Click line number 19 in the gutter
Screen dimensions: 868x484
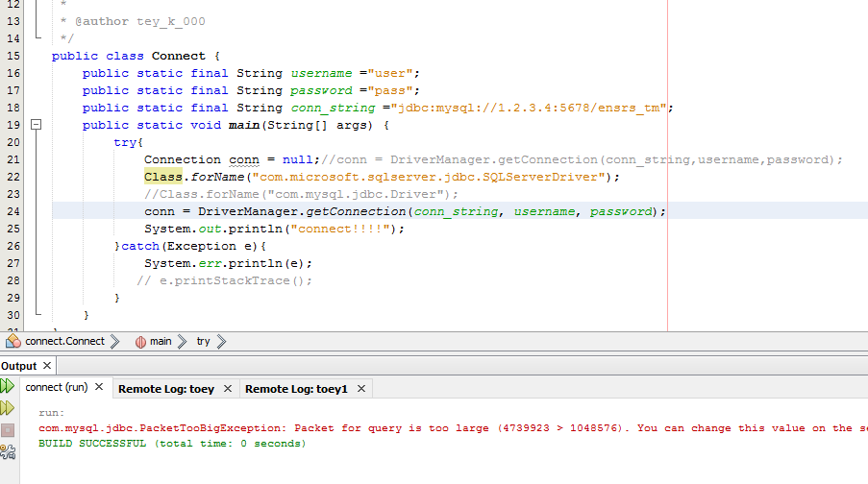click(x=13, y=125)
